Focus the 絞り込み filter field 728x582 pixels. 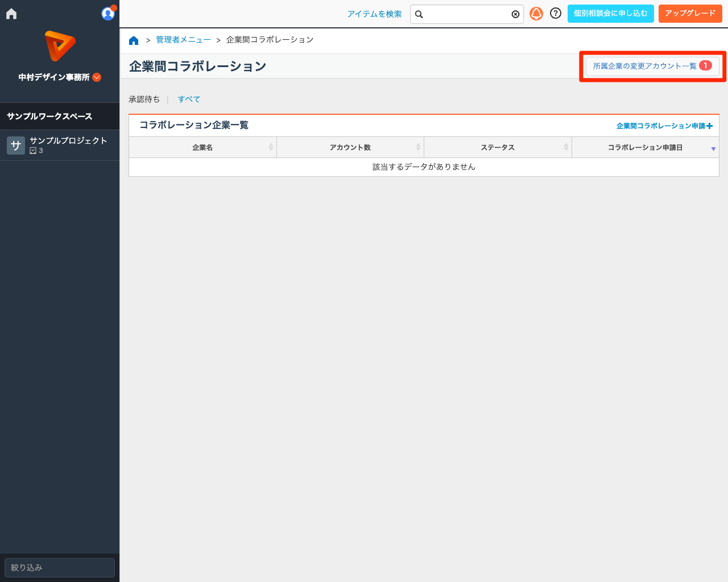click(60, 567)
